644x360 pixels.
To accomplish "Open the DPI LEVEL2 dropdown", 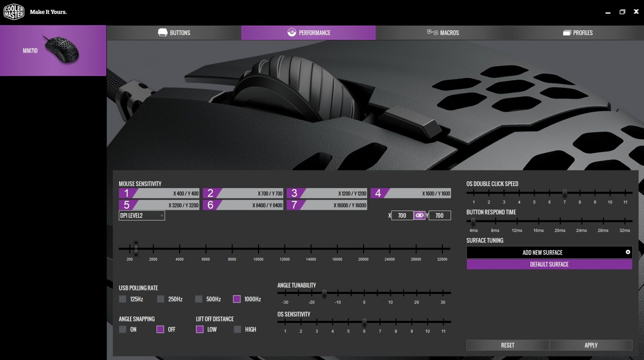I will click(142, 215).
